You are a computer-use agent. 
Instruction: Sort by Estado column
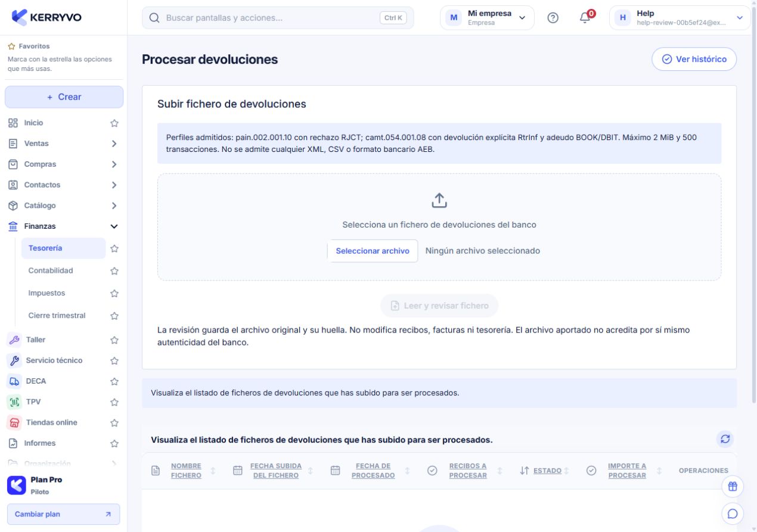point(547,471)
